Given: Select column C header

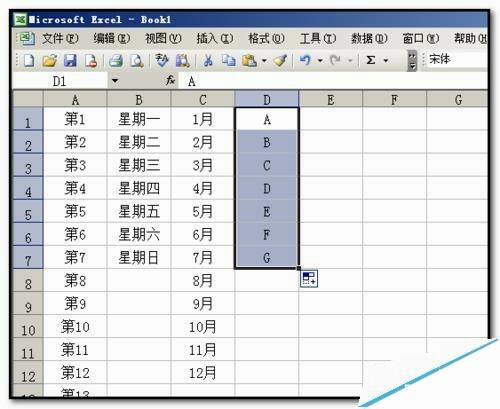Looking at the screenshot, I should (203, 99).
